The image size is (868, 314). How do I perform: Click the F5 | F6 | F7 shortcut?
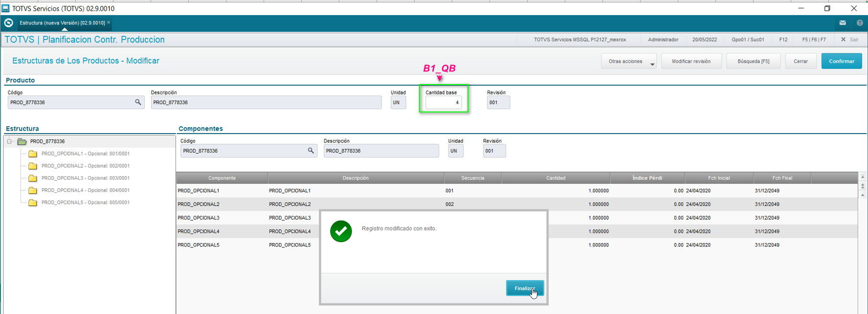click(814, 40)
